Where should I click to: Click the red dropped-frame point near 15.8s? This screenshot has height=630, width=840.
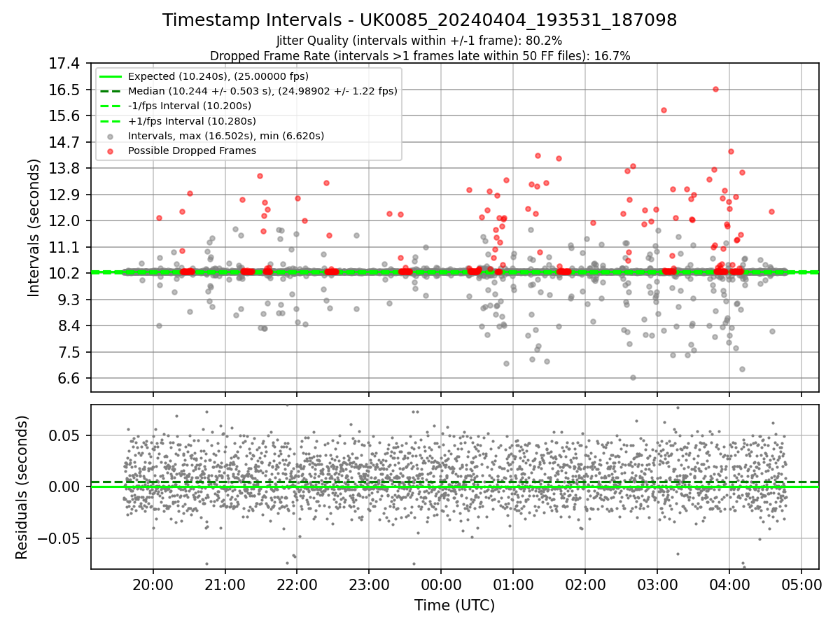tap(664, 110)
